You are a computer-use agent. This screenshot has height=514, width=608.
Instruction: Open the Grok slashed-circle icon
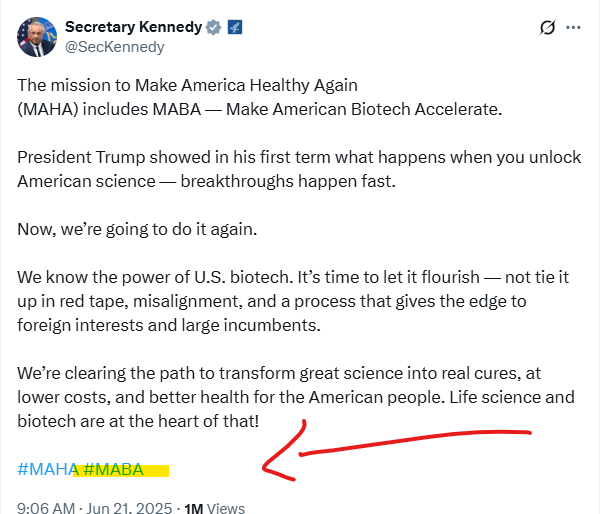(547, 28)
